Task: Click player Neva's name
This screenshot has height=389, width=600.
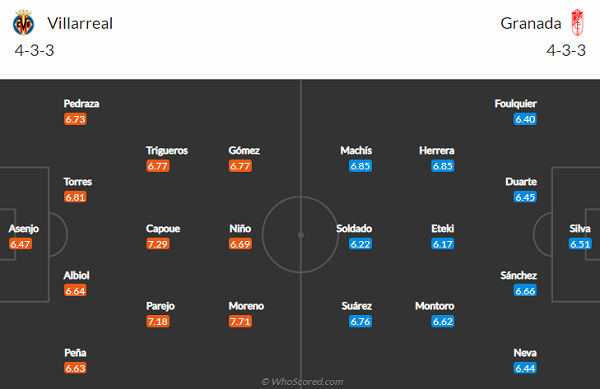Action: [525, 353]
